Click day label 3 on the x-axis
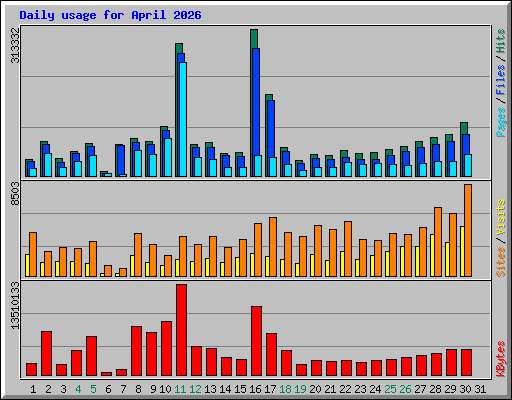 coord(63,389)
